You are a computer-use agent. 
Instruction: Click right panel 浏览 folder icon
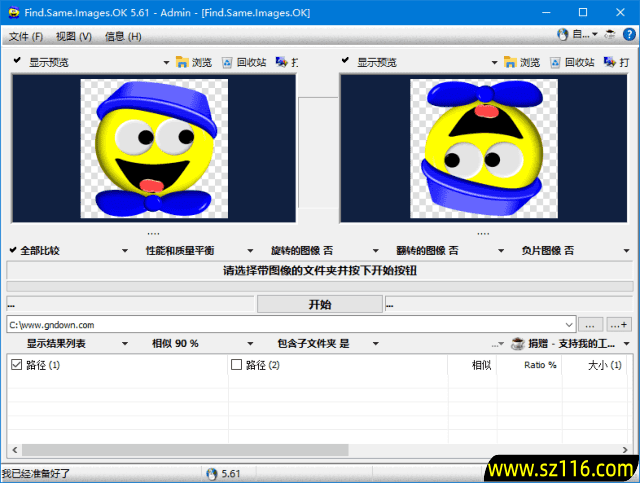tap(510, 62)
